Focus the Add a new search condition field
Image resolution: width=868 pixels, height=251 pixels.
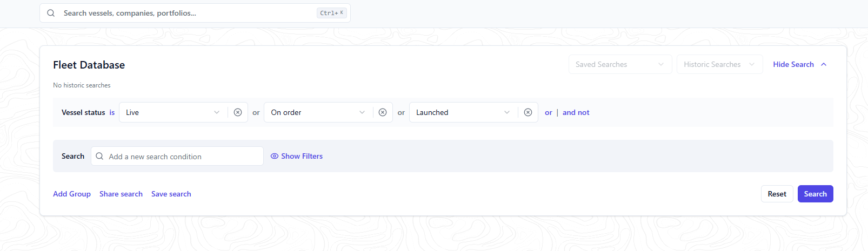(177, 156)
